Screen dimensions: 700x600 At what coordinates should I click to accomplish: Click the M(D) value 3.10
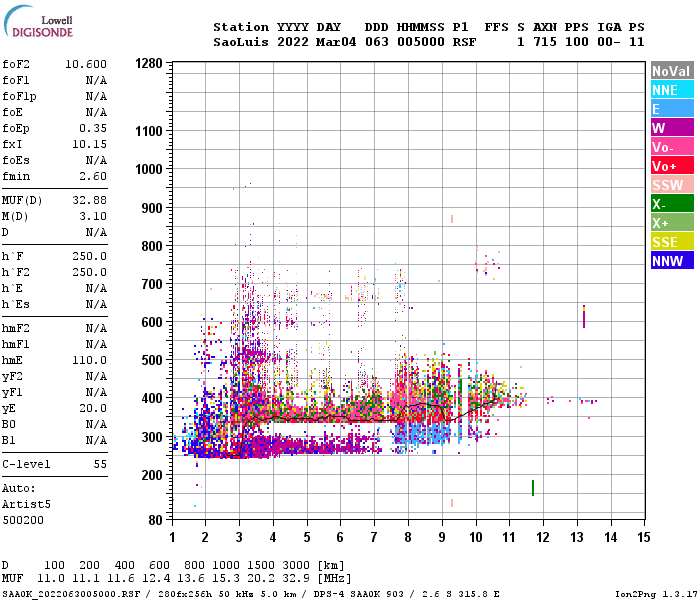point(93,216)
